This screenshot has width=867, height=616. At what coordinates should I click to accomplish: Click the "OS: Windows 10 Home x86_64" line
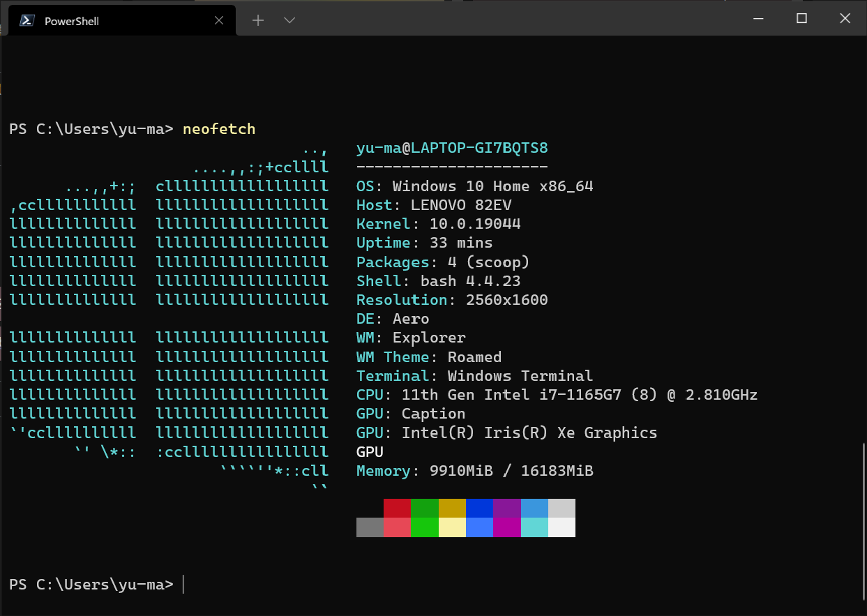[475, 186]
